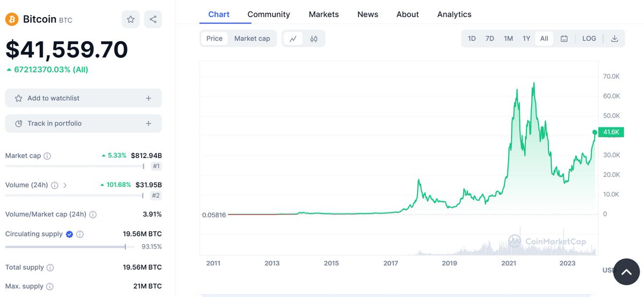Viewport: 644px width, 297px height.
Task: Open the Chart tab
Action: pyautogui.click(x=219, y=14)
